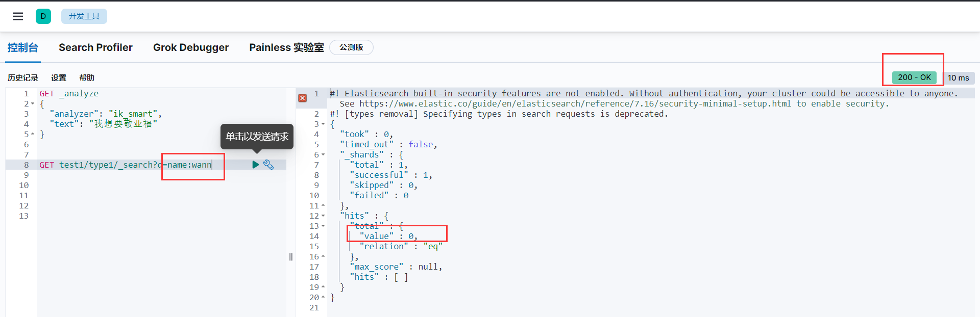
Task: Click the types removal deprecation warning line
Action: pos(499,114)
